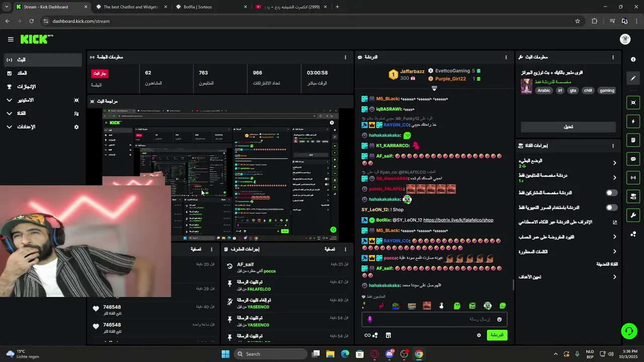Open the botrix.live falafelco shop link
Viewport: 644px width, 362px height.
458,220
